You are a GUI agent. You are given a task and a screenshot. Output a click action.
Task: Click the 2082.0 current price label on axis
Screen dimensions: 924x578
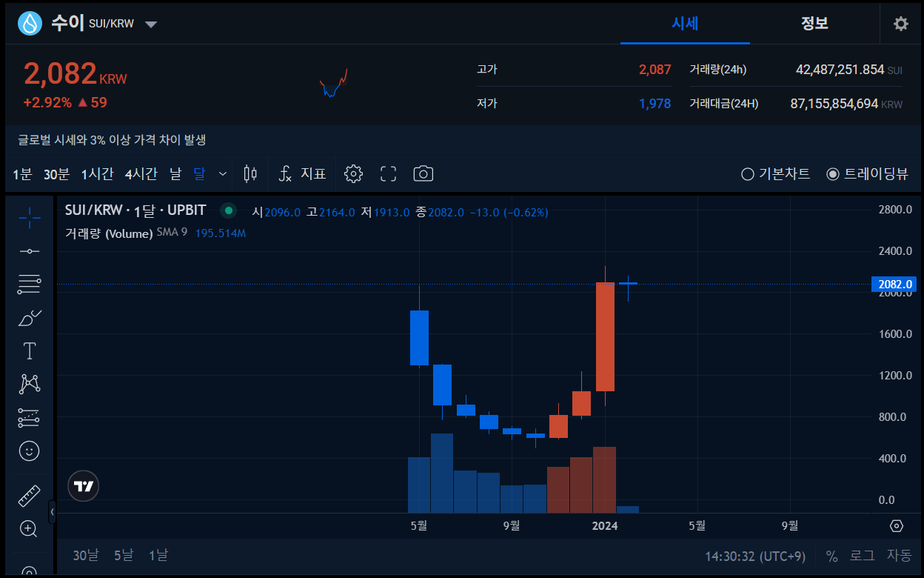(894, 284)
